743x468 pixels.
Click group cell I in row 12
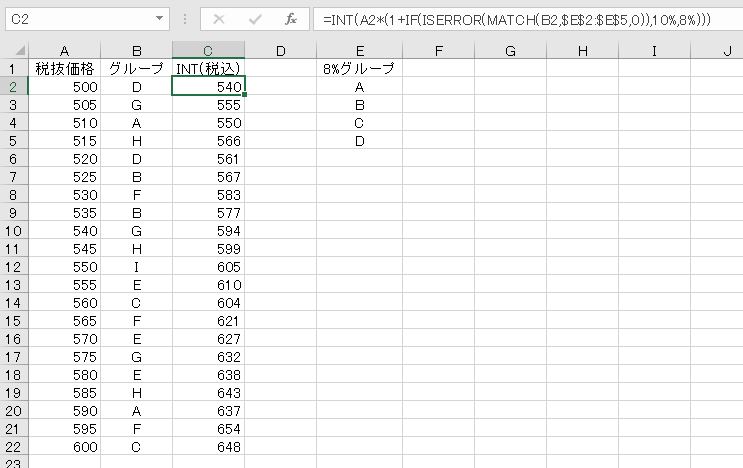tap(136, 267)
